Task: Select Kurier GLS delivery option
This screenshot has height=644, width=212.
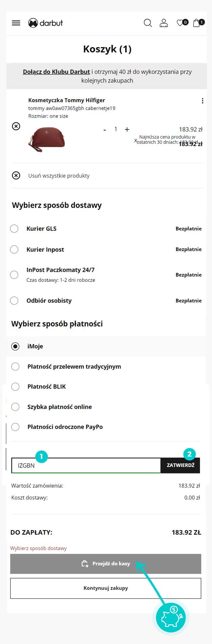Action: pyautogui.click(x=14, y=229)
